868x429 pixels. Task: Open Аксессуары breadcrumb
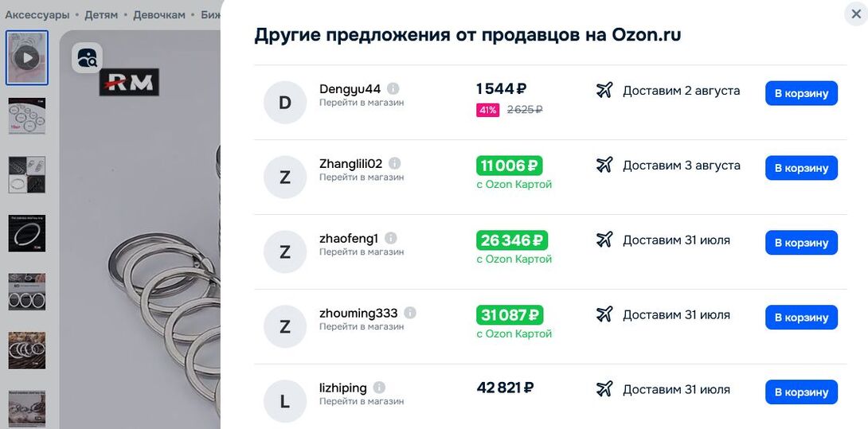37,15
